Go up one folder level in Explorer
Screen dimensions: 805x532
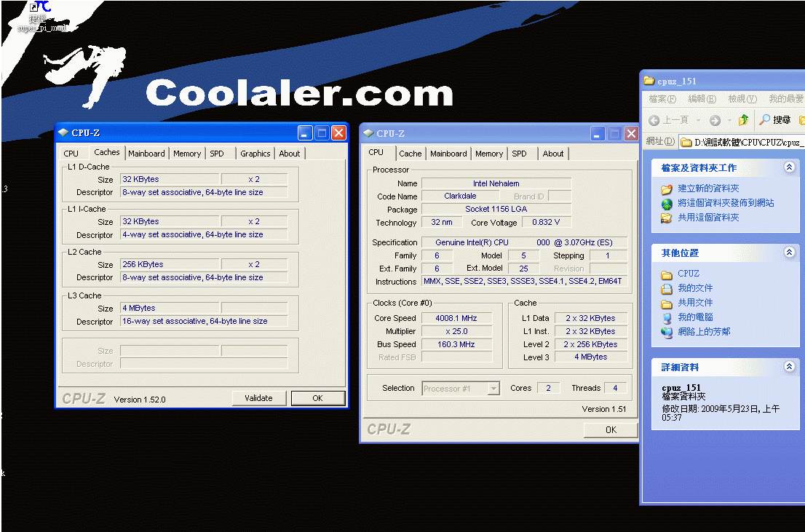pyautogui.click(x=743, y=120)
